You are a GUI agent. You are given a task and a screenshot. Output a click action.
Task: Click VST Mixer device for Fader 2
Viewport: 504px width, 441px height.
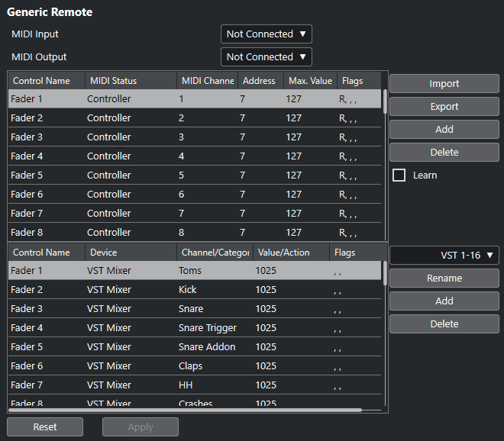tap(109, 289)
